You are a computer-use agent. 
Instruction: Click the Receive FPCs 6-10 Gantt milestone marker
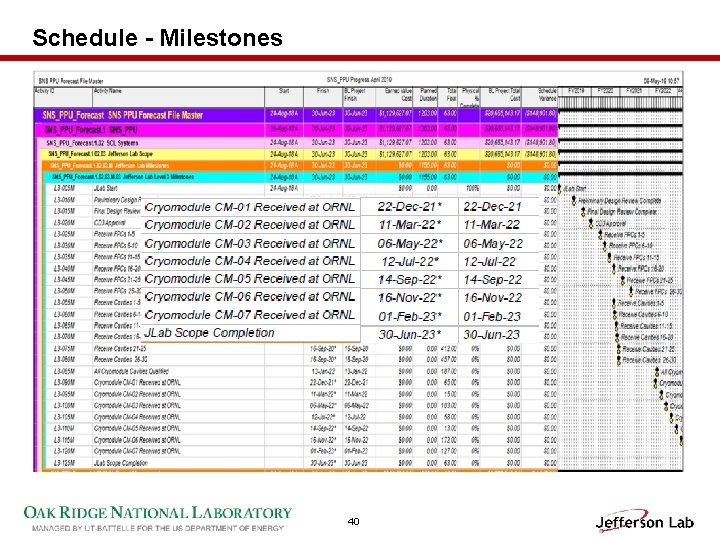point(605,246)
